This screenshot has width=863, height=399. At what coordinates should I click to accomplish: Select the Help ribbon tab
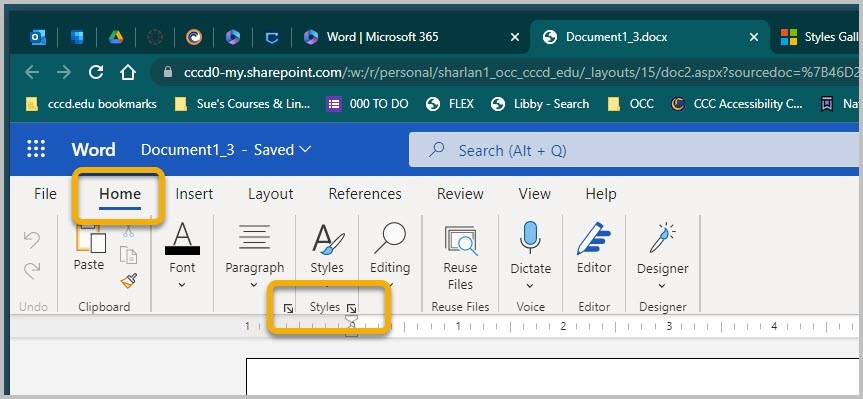click(601, 194)
